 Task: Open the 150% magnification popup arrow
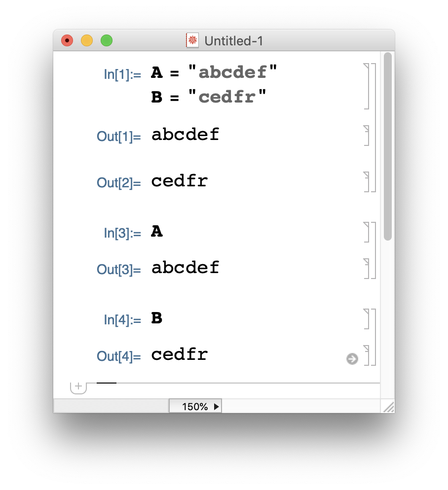(216, 407)
